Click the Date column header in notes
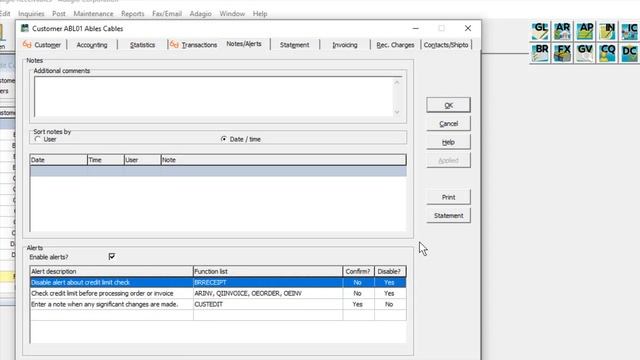Viewport: 640px width, 360px height. tap(58, 160)
